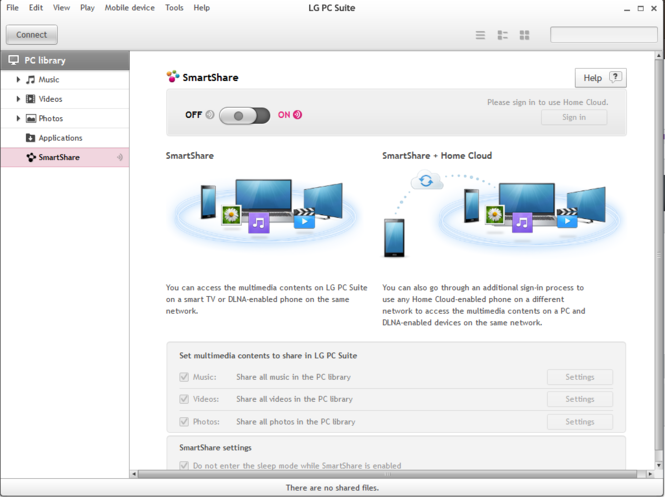
Task: Open the Mobile device menu
Action: coord(130,8)
